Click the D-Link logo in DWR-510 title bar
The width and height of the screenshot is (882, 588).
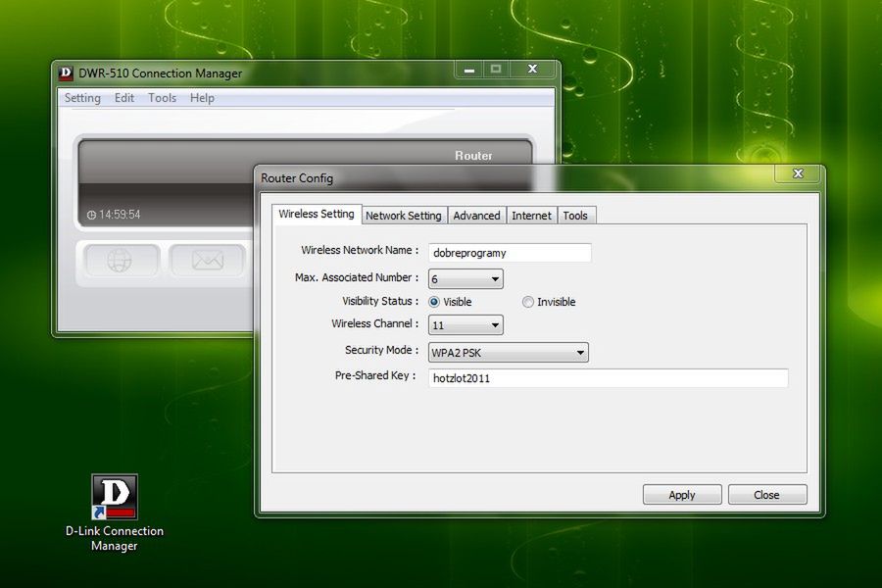[x=66, y=73]
